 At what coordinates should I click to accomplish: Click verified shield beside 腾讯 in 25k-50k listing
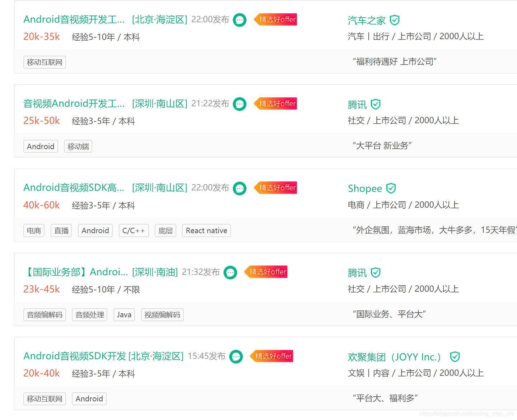[x=376, y=104]
